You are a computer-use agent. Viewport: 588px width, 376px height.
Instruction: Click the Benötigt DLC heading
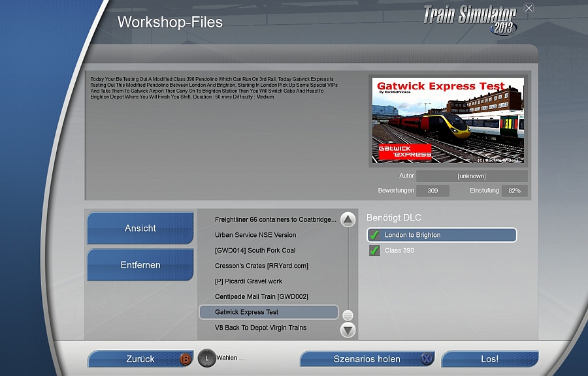394,217
